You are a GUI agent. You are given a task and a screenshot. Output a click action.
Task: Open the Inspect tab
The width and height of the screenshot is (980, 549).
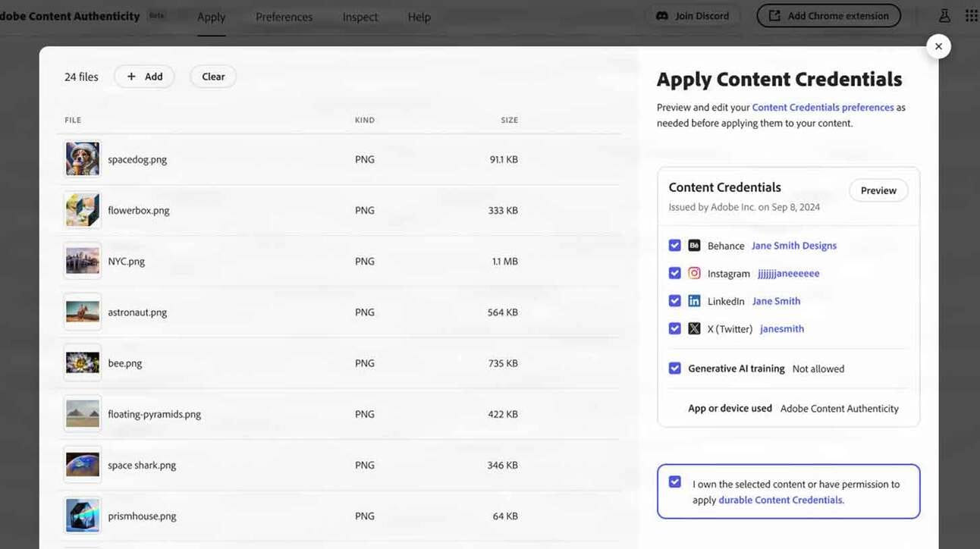[360, 17]
